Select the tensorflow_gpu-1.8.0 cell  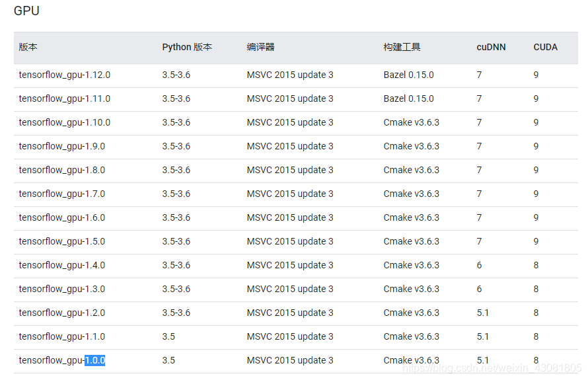62,171
